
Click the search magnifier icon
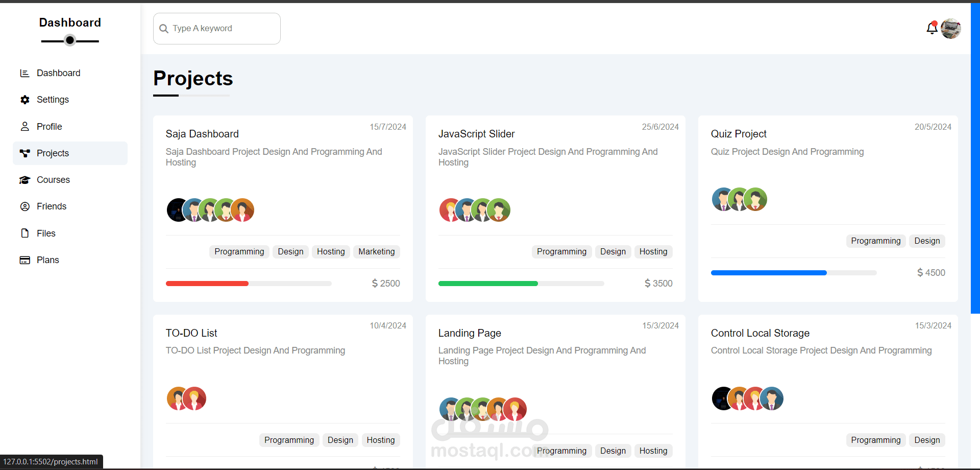coord(164,29)
